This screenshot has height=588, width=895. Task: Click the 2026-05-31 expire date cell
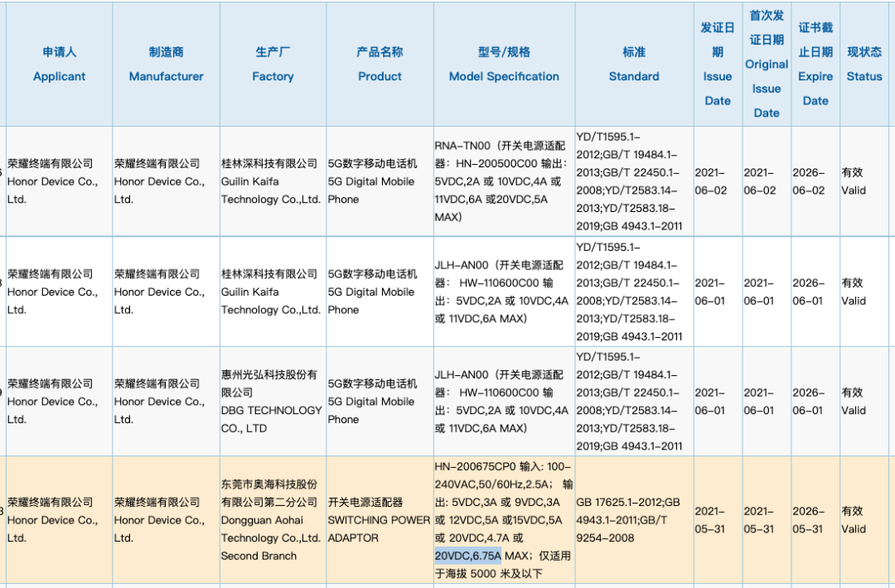point(815,520)
